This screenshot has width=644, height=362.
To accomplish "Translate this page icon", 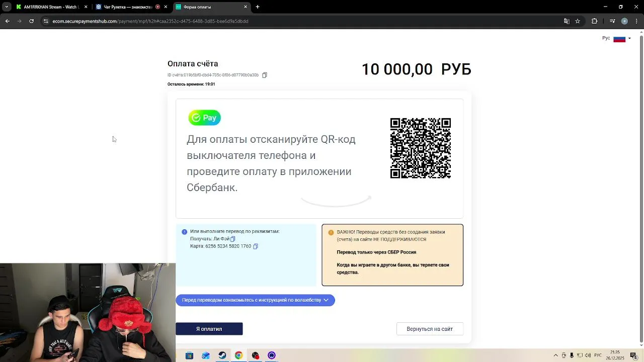I will coord(567,21).
